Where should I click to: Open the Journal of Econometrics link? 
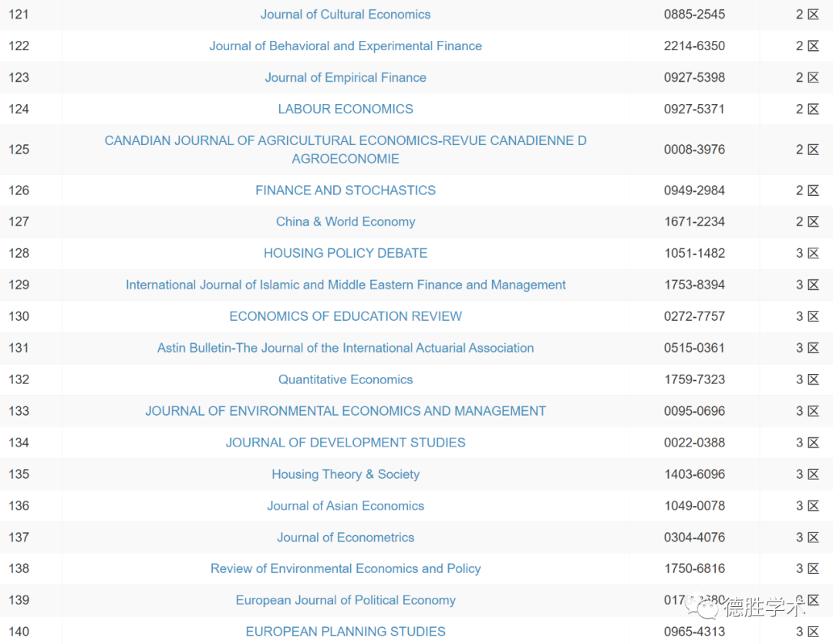point(346,538)
